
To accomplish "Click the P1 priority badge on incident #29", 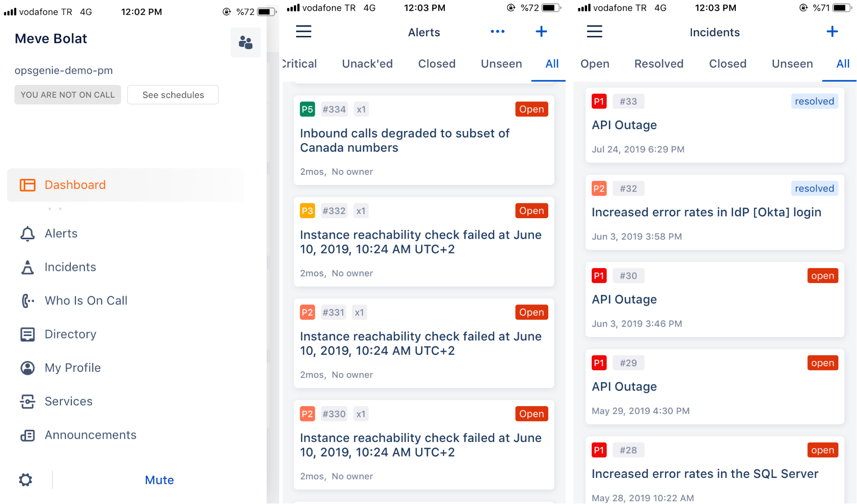I will pyautogui.click(x=599, y=363).
